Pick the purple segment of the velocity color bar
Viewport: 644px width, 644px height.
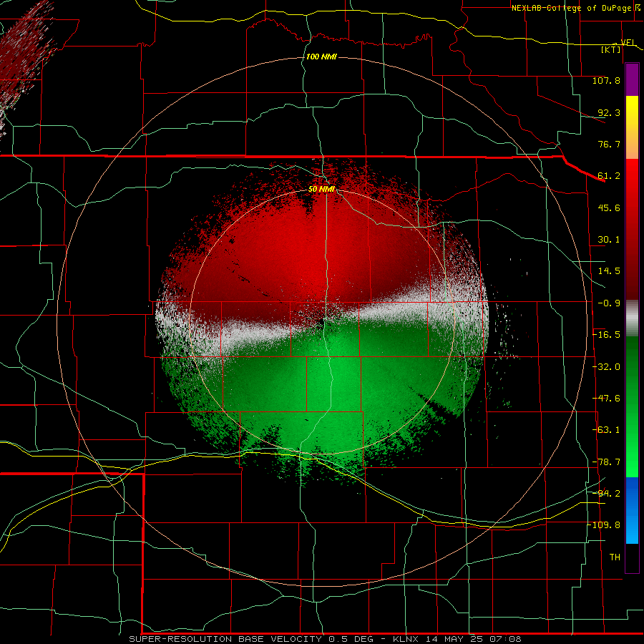[632, 79]
